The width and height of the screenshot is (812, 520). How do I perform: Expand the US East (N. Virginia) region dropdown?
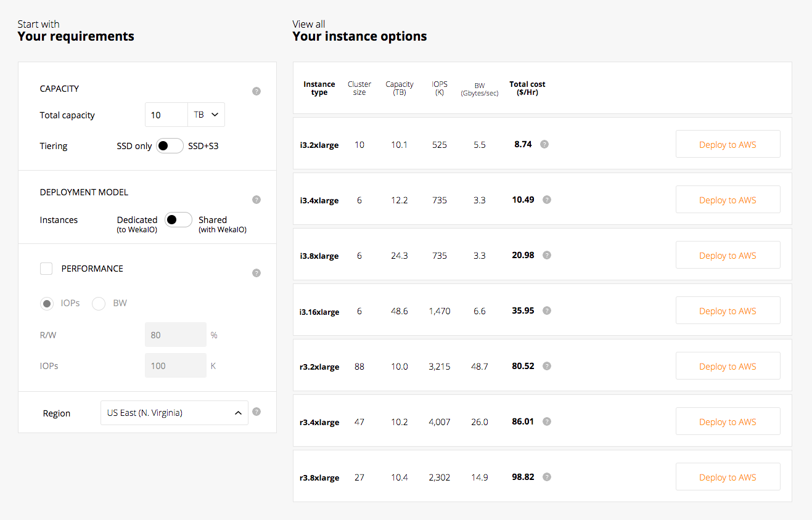[174, 413]
